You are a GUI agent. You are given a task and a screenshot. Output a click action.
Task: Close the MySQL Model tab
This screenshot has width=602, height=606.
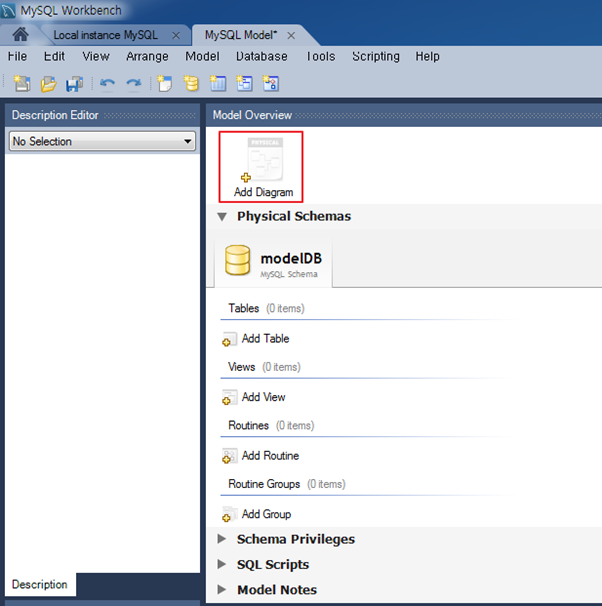pos(291,36)
